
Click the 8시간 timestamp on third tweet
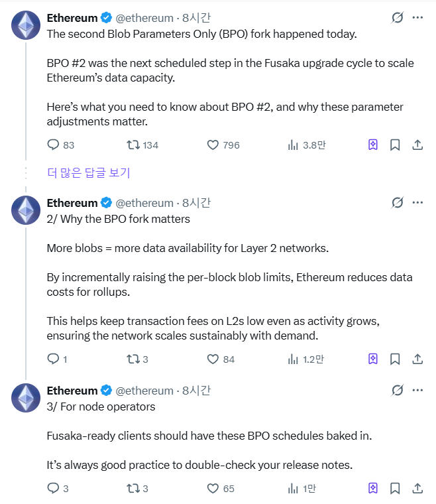coord(195,391)
